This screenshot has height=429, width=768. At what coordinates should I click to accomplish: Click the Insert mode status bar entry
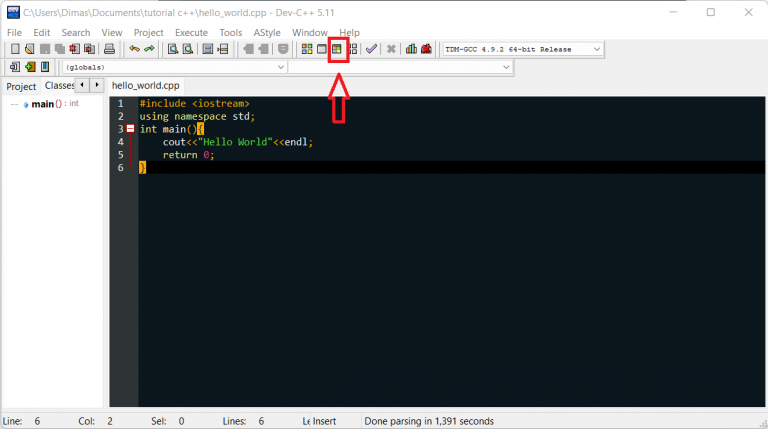pos(324,421)
